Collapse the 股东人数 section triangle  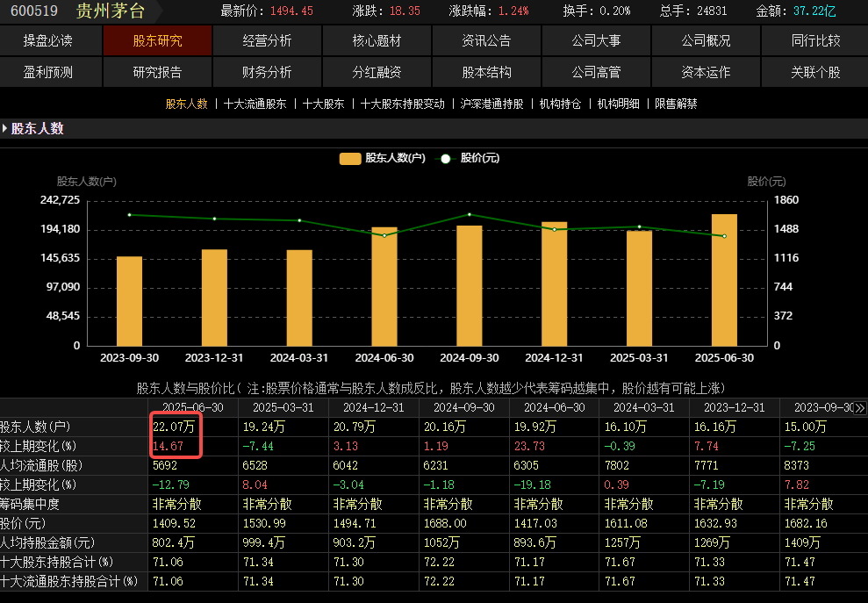pos(5,129)
